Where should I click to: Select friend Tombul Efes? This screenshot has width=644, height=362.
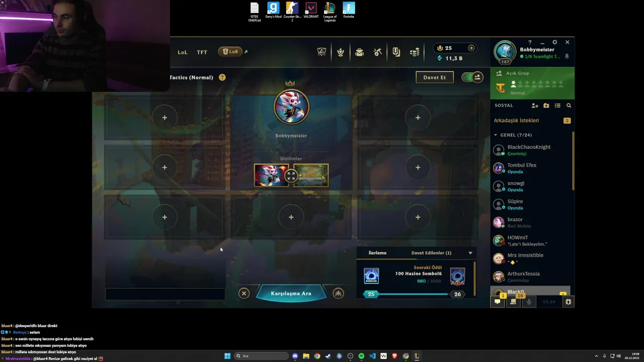(x=532, y=168)
